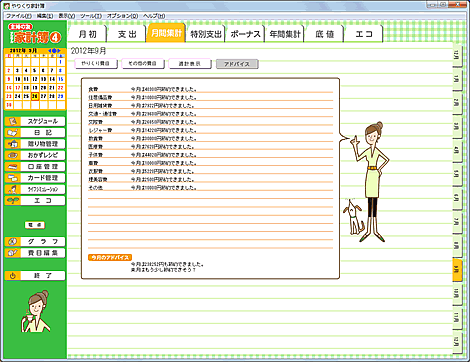Open the 表示(V) menu
The image size is (470, 362).
[67, 16]
